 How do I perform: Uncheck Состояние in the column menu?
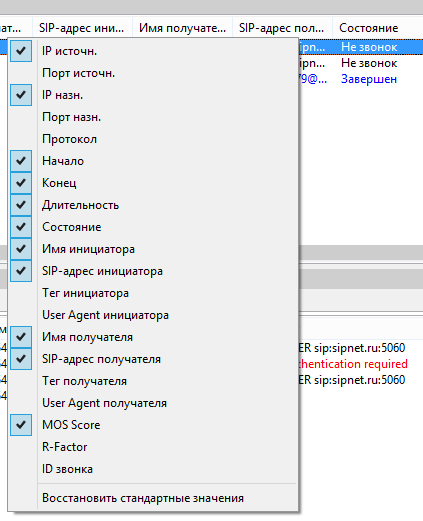(x=153, y=227)
